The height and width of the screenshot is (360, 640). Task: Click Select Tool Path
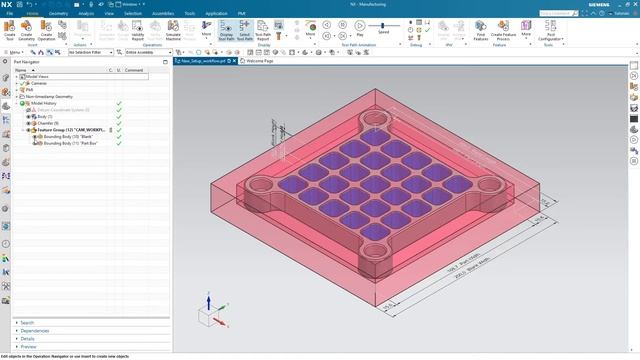pos(244,30)
